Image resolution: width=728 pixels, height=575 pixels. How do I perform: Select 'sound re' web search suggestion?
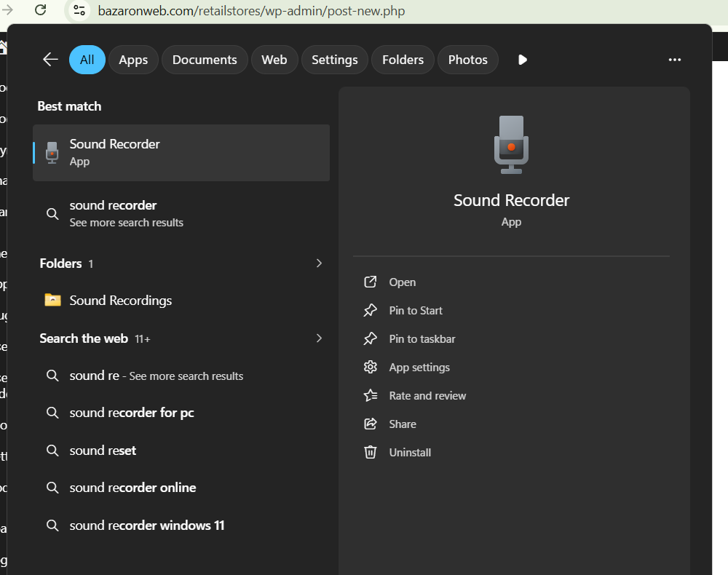pos(181,376)
